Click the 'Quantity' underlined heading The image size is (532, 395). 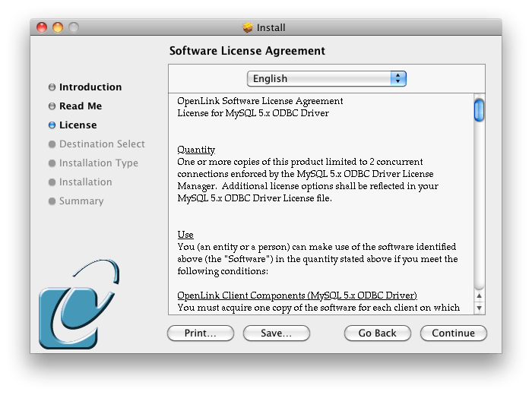(196, 150)
